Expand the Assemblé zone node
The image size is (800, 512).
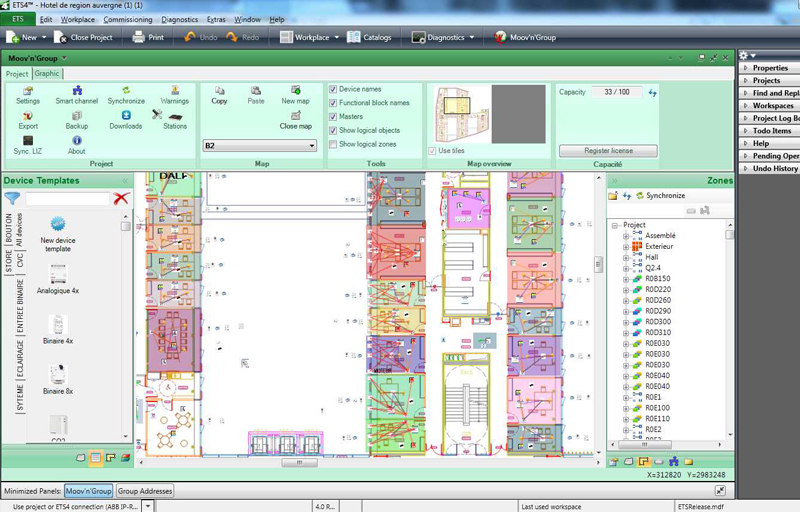626,236
